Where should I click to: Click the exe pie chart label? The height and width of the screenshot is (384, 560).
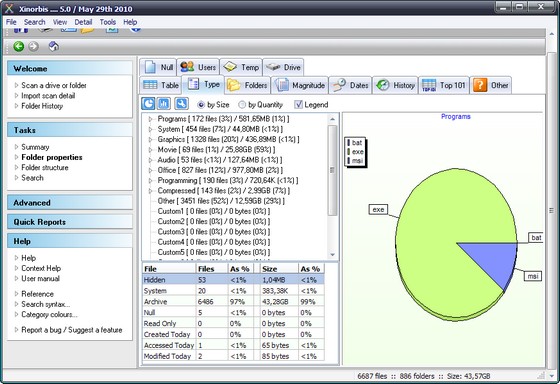click(378, 210)
